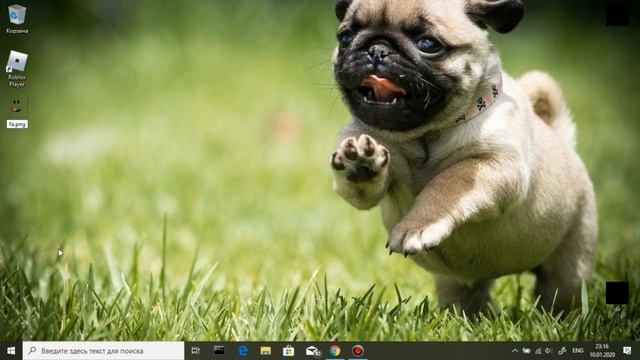Open the Mail app taskbar icon
The width and height of the screenshot is (640, 360).
312,351
